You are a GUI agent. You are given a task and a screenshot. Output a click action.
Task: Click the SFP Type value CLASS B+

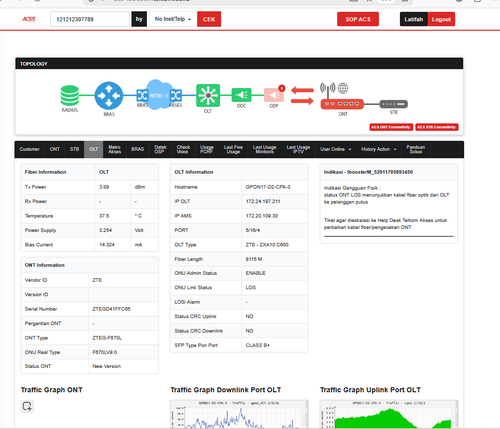point(258,345)
